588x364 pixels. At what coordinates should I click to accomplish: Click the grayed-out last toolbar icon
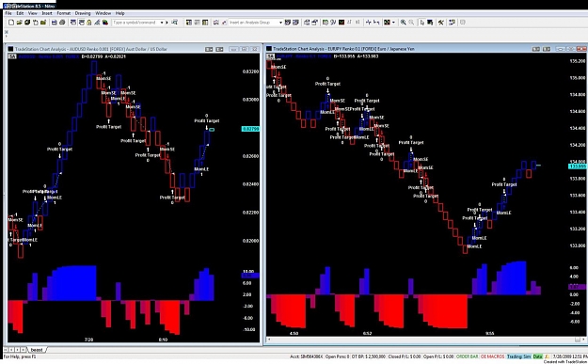point(462,23)
